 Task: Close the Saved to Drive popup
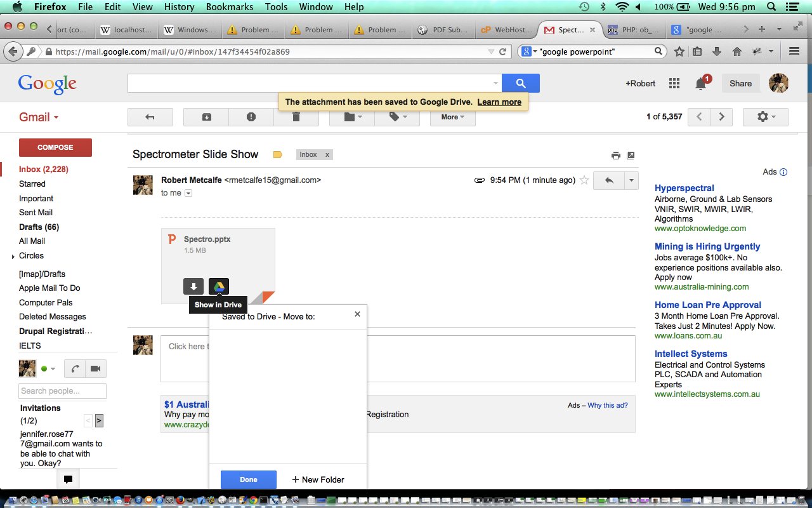pyautogui.click(x=357, y=314)
